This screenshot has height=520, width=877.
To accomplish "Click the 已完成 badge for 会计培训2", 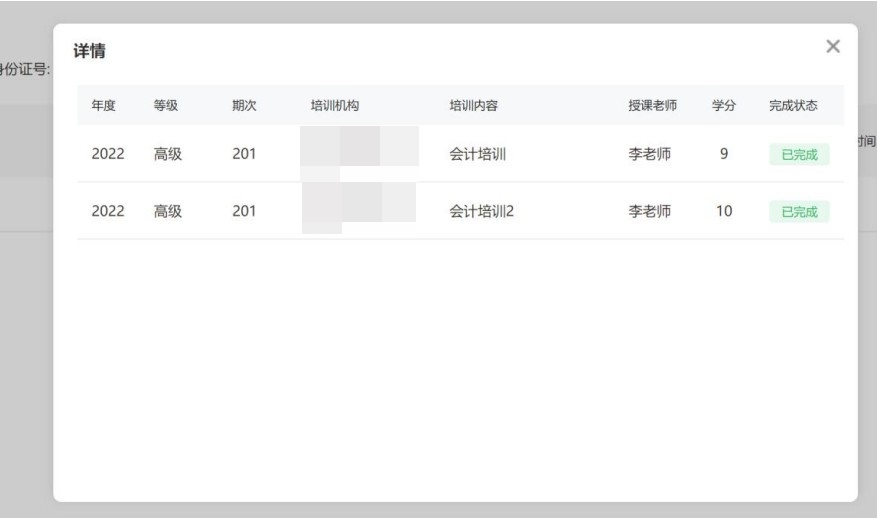I will tap(799, 212).
